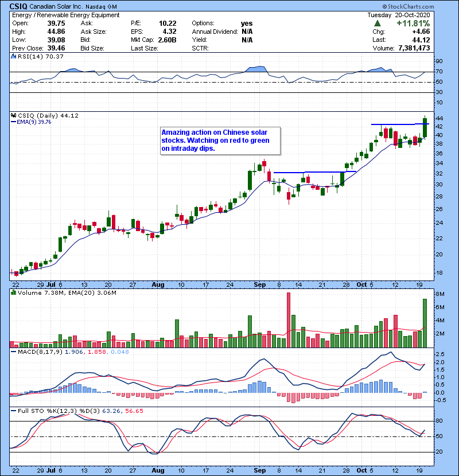This screenshot has height=476, width=459.
Task: Click the CSIQ (Daily) candlestick legend marker
Action: pos(14,115)
